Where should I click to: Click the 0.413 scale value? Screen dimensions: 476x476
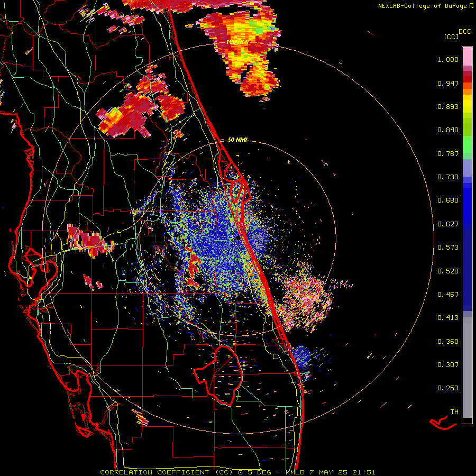pyautogui.click(x=448, y=318)
